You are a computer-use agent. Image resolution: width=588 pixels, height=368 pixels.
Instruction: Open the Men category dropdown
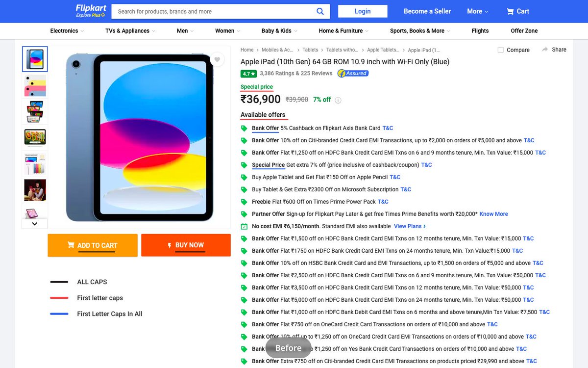pos(185,31)
